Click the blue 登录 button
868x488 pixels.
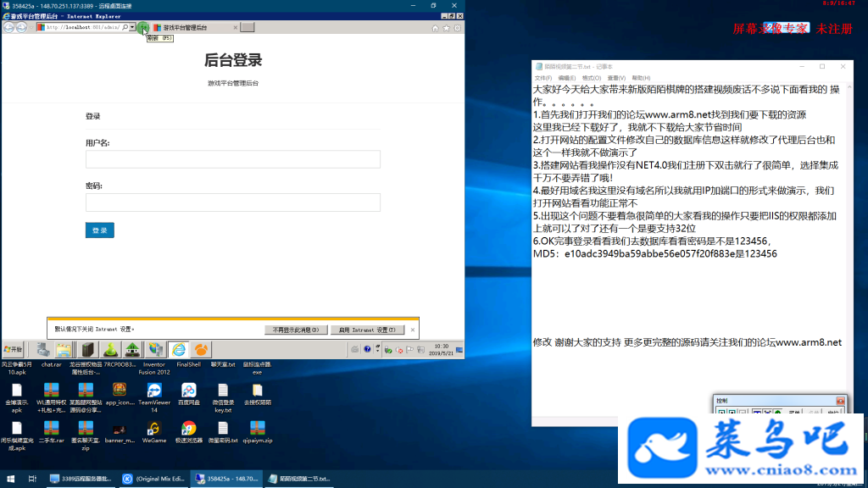[100, 230]
